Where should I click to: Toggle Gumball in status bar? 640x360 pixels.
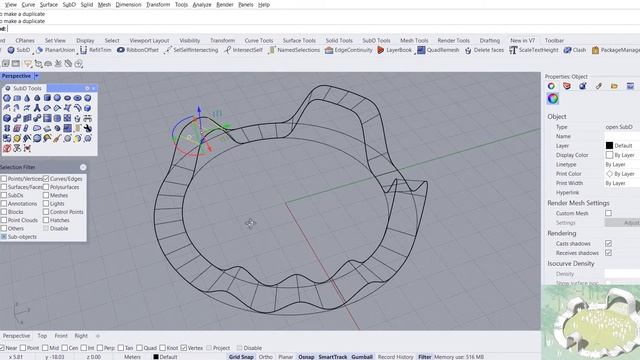pyautogui.click(x=362, y=357)
